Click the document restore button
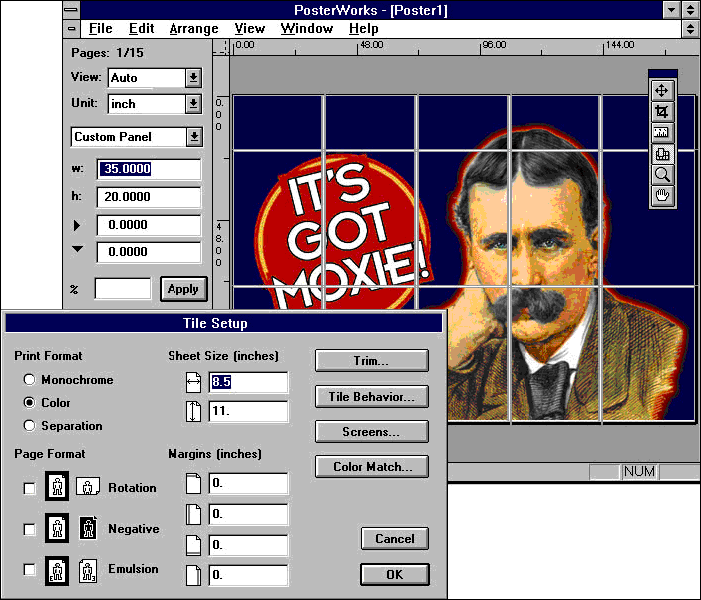Viewport: 701px width, 600px height. coord(690,29)
